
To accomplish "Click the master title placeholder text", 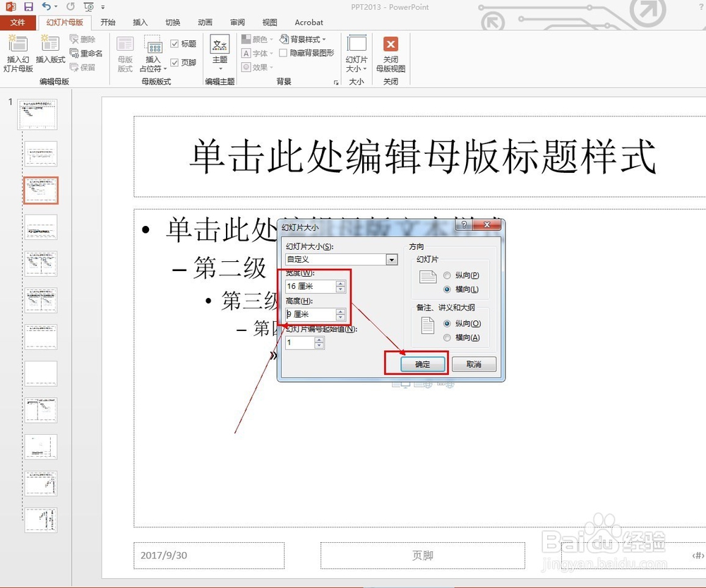I will 422,156.
